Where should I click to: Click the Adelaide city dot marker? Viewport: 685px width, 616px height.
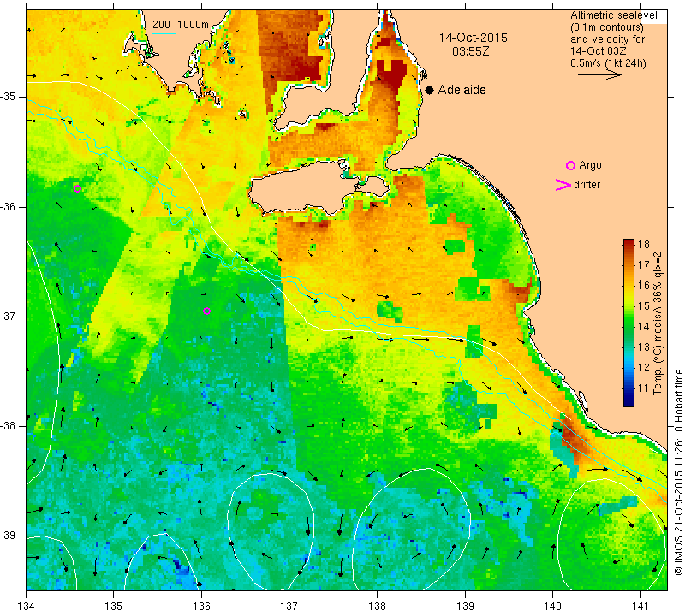pyautogui.click(x=430, y=90)
